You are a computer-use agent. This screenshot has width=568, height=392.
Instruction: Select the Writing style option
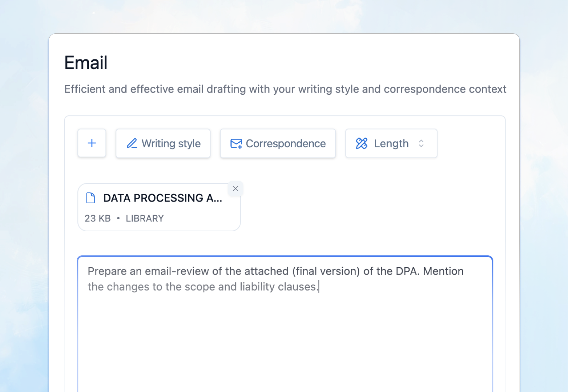(x=163, y=143)
